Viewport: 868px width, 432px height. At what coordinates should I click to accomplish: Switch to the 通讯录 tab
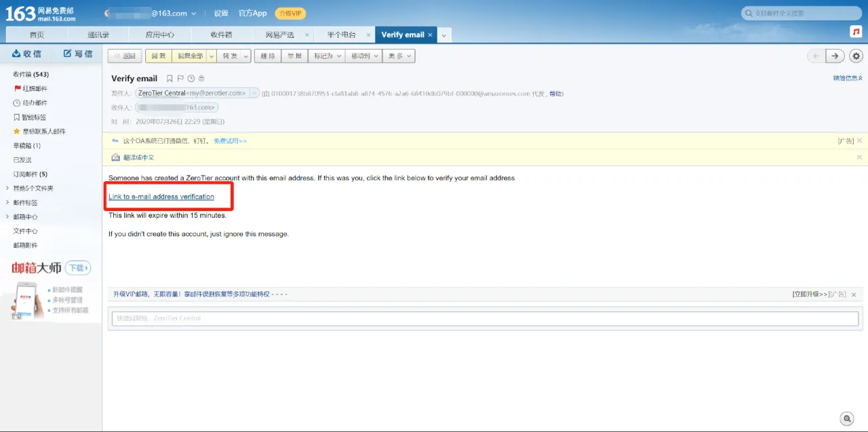[98, 35]
